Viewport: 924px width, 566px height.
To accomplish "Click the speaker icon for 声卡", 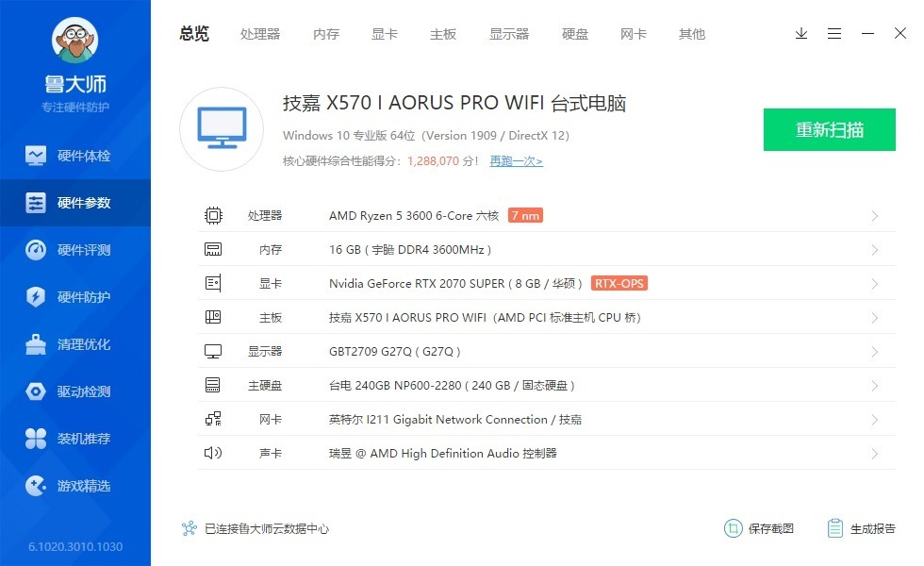I will tap(213, 453).
